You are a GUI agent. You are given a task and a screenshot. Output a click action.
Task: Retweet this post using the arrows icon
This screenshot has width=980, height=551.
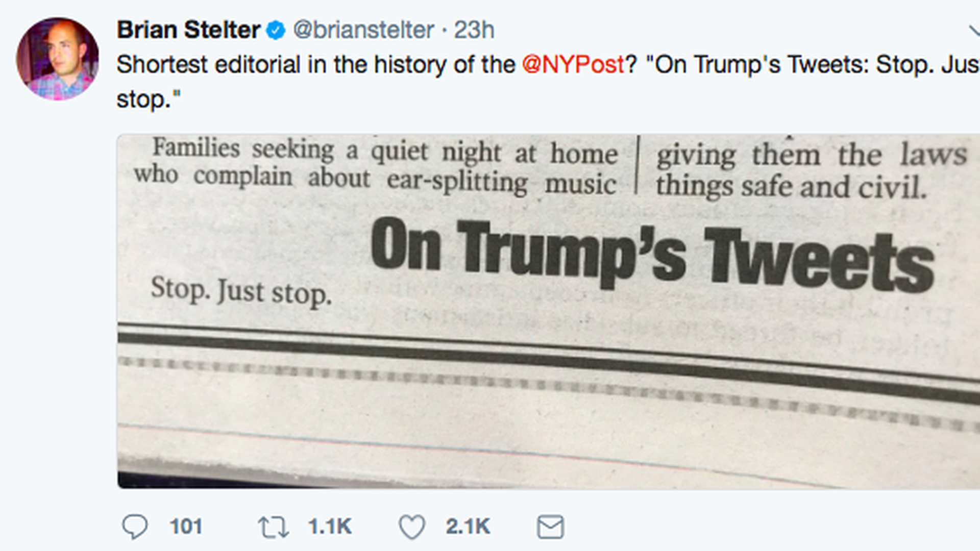(274, 527)
